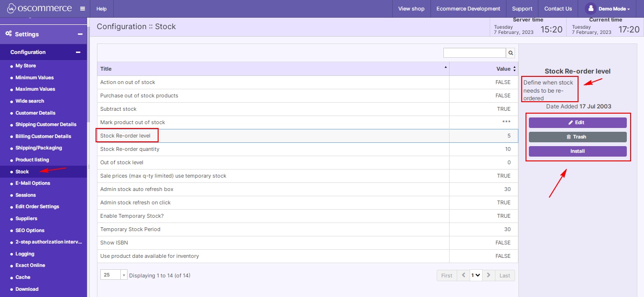644x297 pixels.
Task: Click the search magnifier icon
Action: pyautogui.click(x=511, y=53)
